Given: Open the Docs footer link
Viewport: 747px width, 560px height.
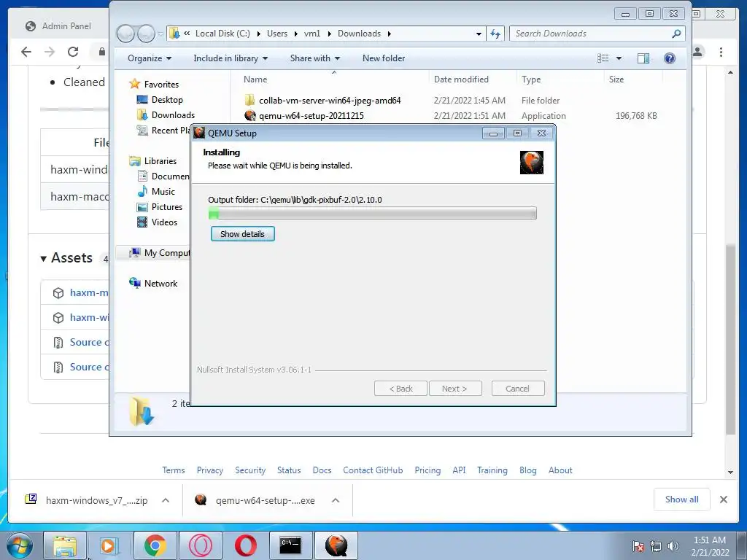Looking at the screenshot, I should pyautogui.click(x=322, y=470).
